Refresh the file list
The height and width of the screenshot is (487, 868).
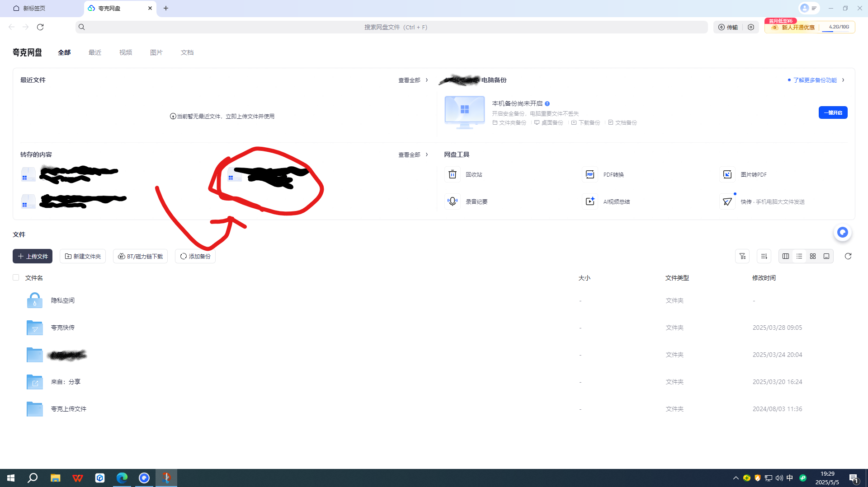pyautogui.click(x=848, y=256)
